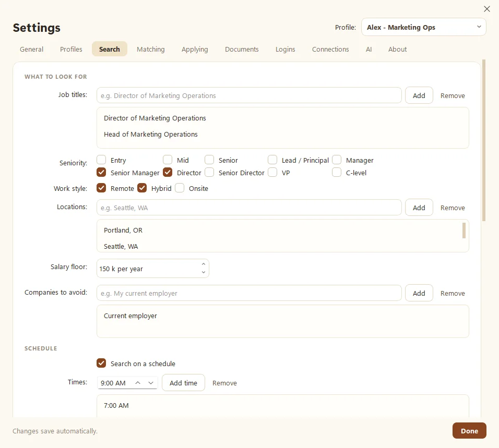Viewport: 499px width, 448px height.
Task: Step the schedule time down
Action: pyautogui.click(x=151, y=383)
